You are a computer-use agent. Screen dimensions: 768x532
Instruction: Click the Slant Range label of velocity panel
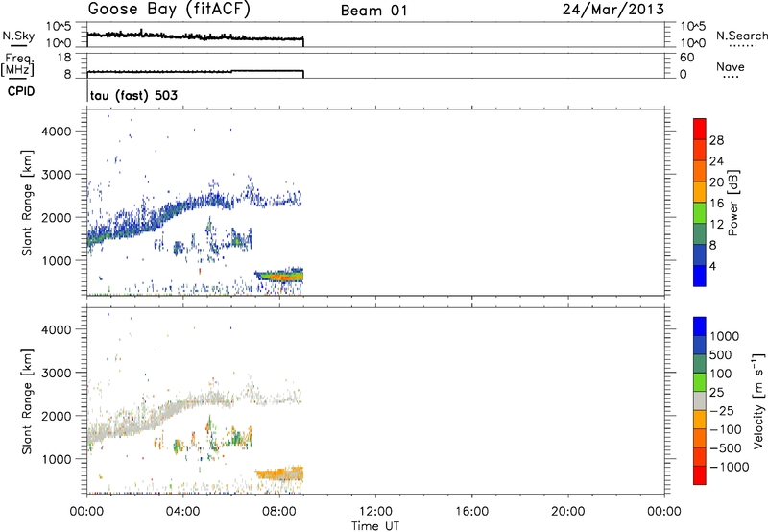click(27, 401)
